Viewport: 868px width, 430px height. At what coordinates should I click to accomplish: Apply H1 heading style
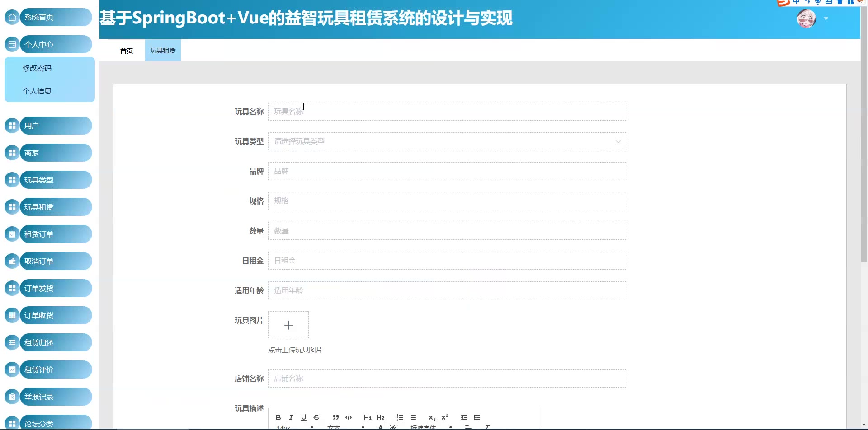coord(368,417)
